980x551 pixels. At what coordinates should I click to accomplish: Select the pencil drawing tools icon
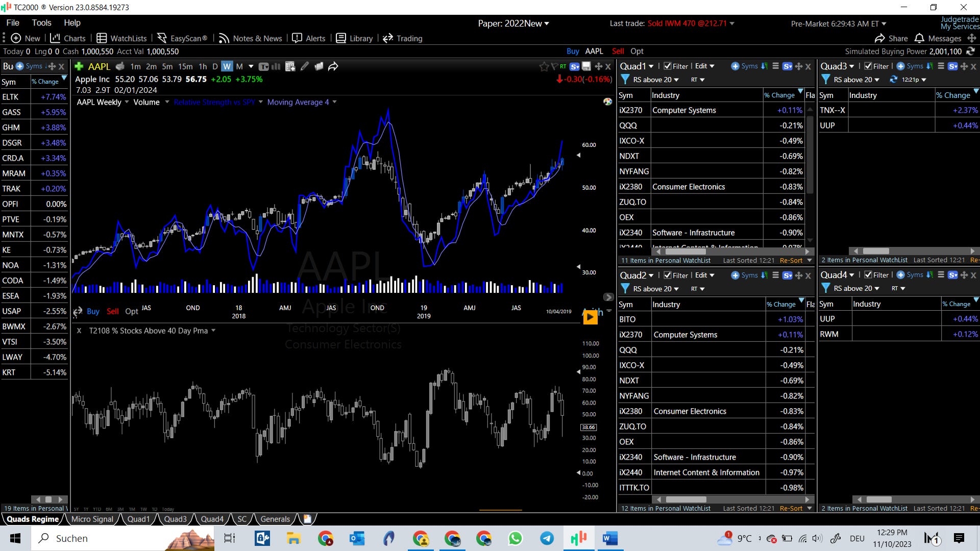pos(305,66)
